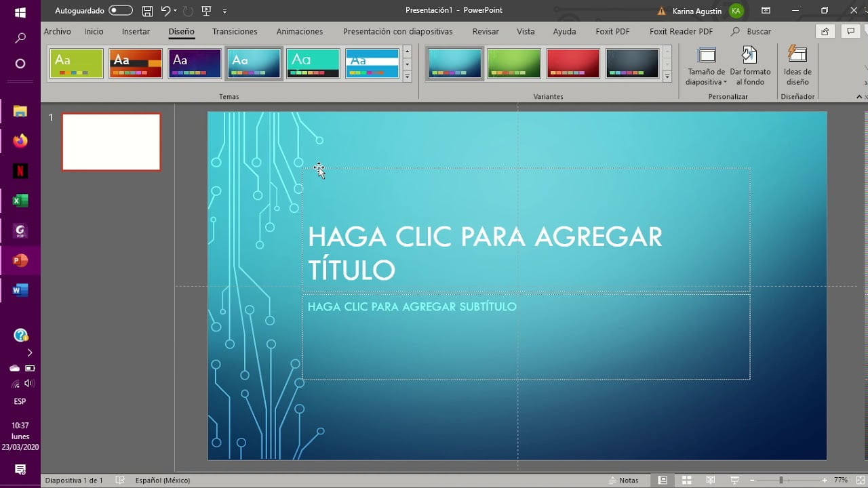Toggle the Notas pane button
This screenshot has height=488, width=868.
click(x=623, y=480)
